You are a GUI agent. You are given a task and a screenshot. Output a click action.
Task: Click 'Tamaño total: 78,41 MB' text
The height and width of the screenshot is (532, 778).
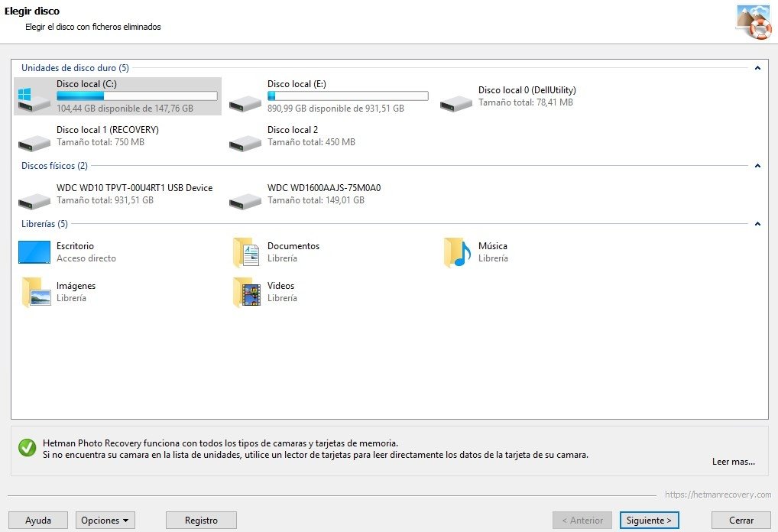pyautogui.click(x=526, y=102)
